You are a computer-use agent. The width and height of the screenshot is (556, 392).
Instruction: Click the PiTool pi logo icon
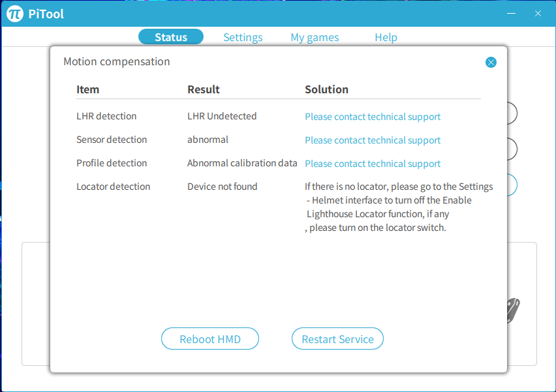pyautogui.click(x=15, y=14)
